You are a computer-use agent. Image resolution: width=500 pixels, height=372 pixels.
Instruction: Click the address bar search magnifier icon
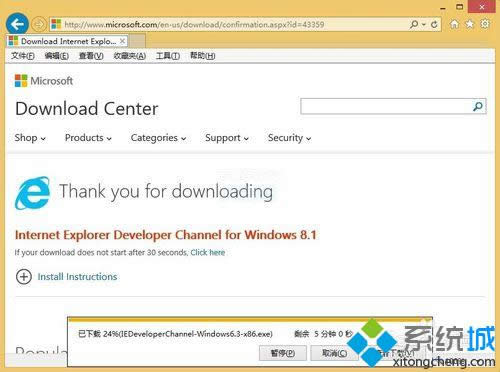(414, 24)
